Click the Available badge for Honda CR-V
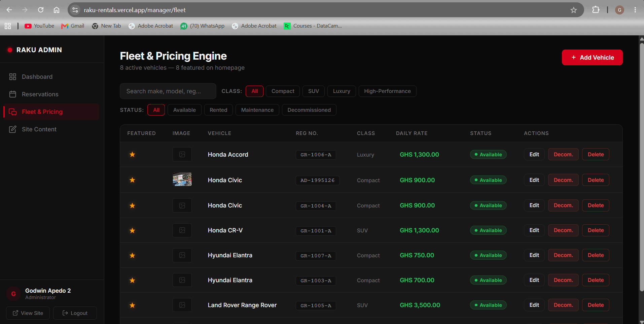 (x=488, y=230)
